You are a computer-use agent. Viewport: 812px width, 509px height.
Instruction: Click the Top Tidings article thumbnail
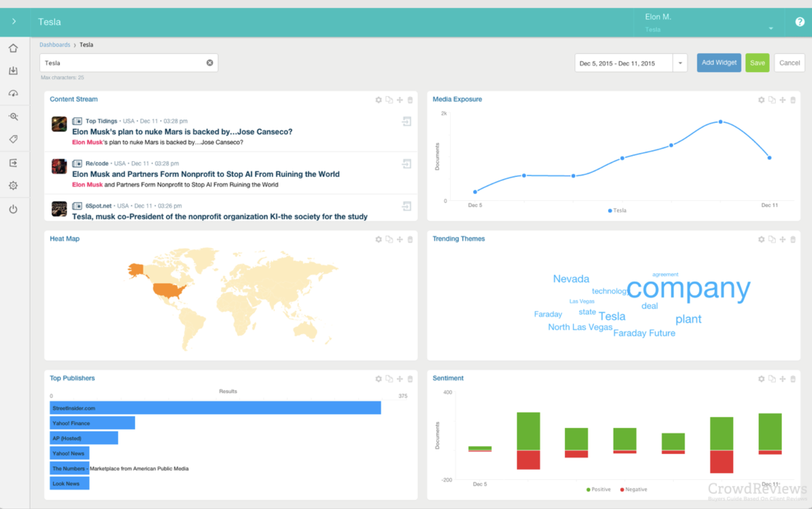[59, 124]
